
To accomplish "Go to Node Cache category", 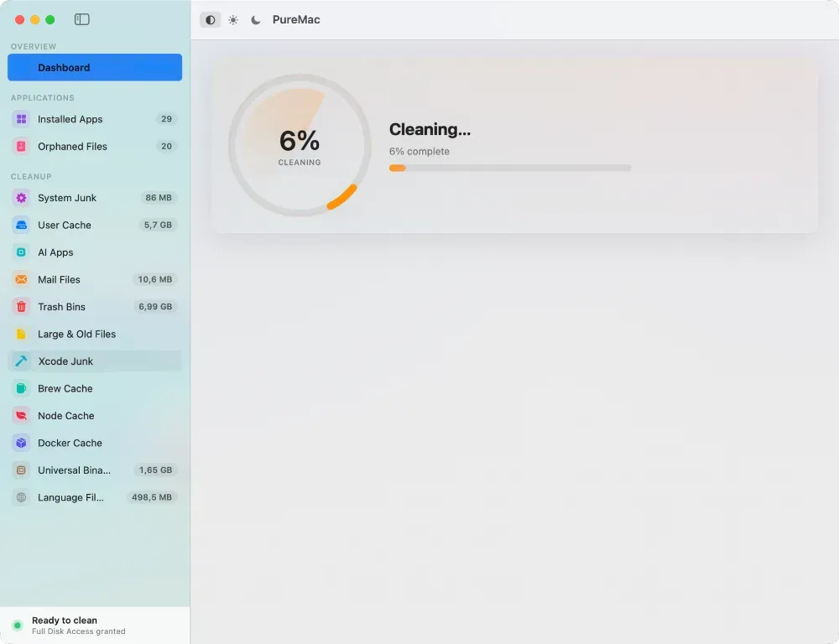I will tap(95, 416).
